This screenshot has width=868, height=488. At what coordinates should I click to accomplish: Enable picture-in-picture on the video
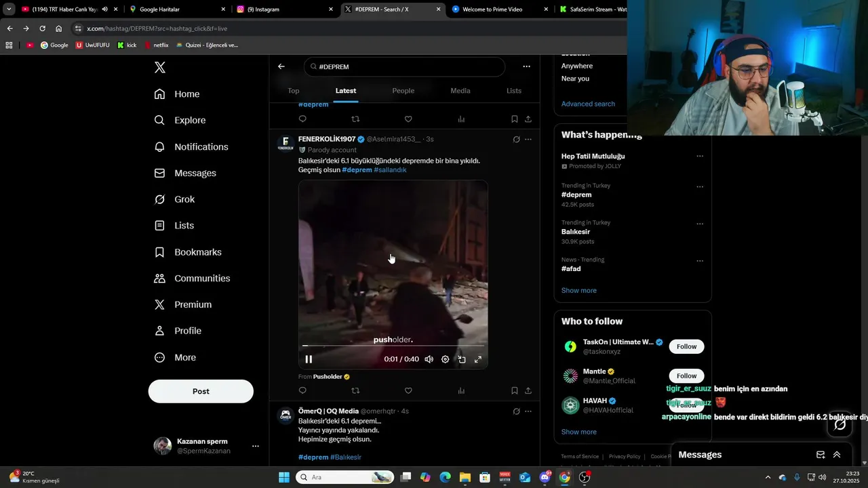pos(462,359)
